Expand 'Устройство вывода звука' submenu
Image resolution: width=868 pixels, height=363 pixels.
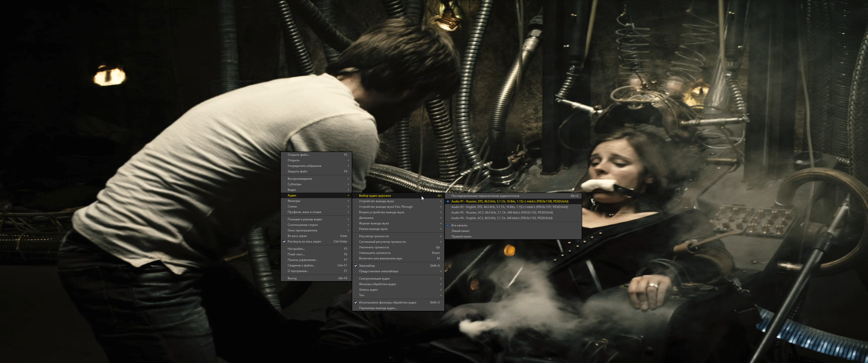click(x=398, y=201)
